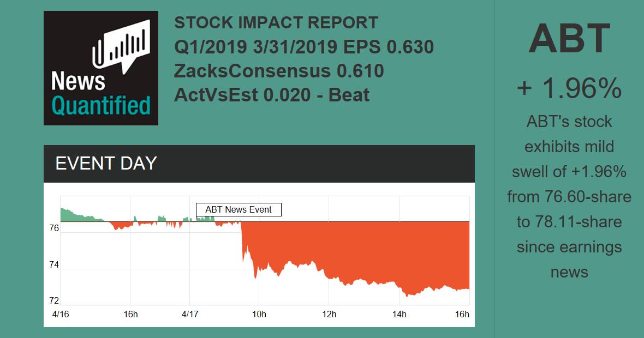644x338 pixels.
Task: Click the 4/17 date on the x-axis
Action: [189, 315]
